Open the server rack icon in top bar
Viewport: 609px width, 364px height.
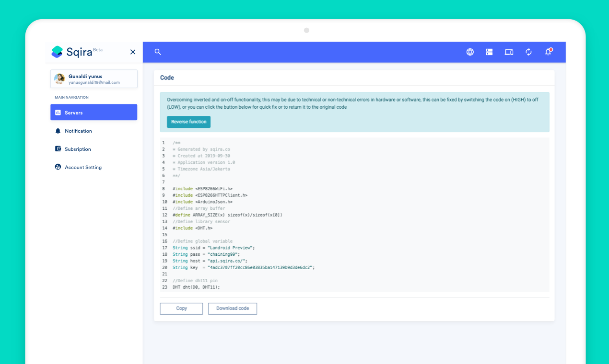click(489, 52)
